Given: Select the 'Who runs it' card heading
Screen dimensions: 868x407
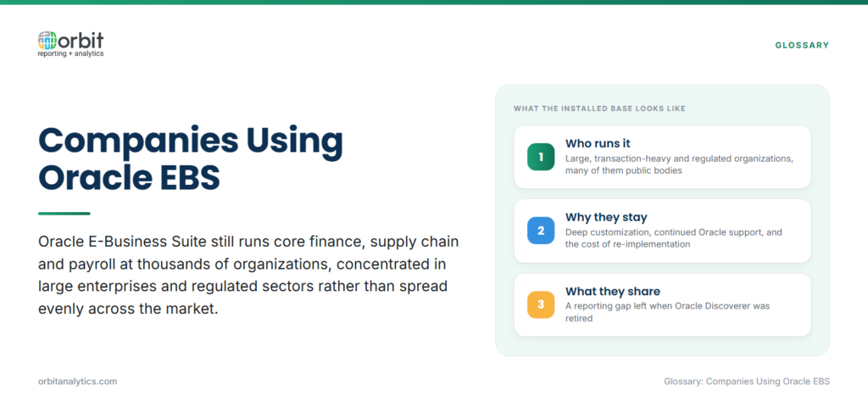Looking at the screenshot, I should [x=598, y=143].
